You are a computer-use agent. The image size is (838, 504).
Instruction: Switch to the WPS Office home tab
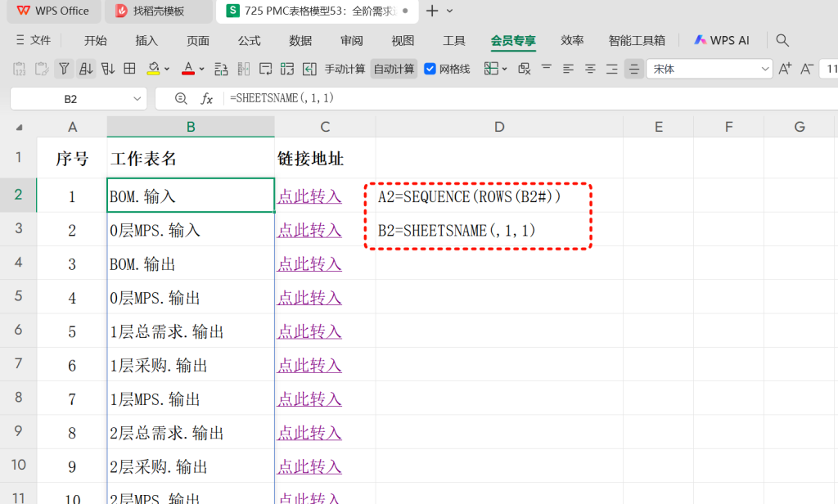point(53,11)
